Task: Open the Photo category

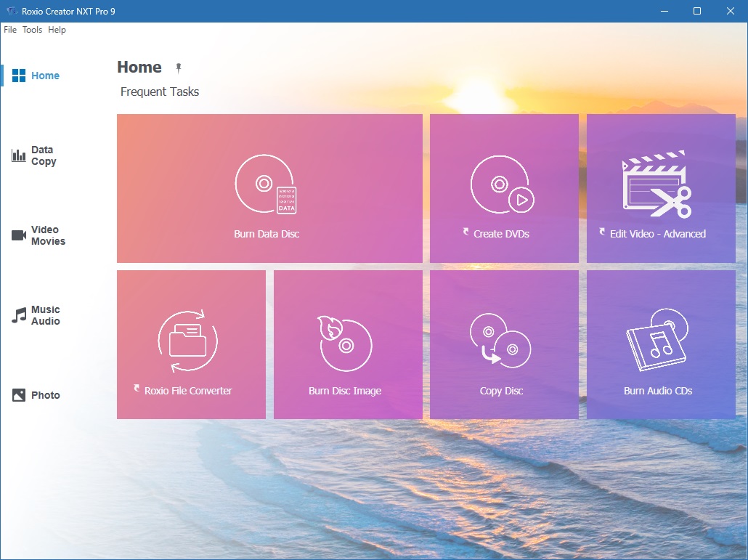Action: (x=36, y=395)
